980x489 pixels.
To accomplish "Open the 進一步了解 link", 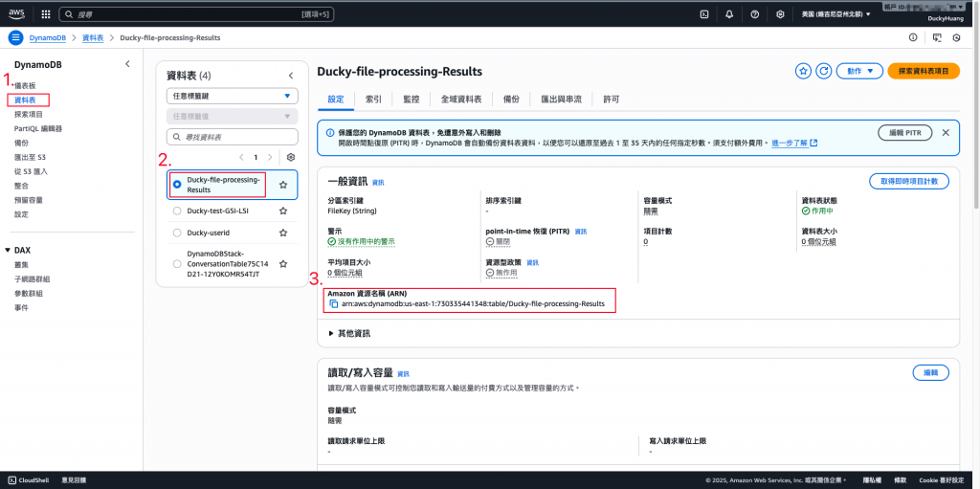I will [794, 144].
